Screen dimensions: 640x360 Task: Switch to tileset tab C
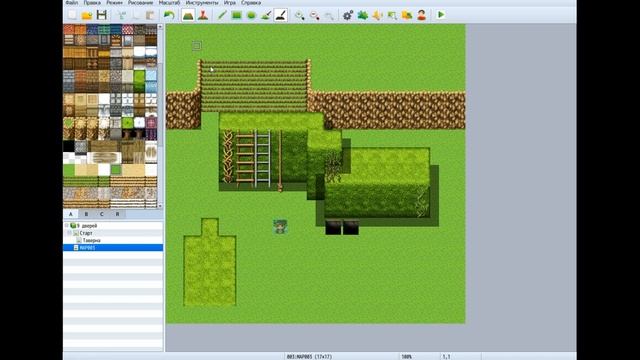click(102, 214)
